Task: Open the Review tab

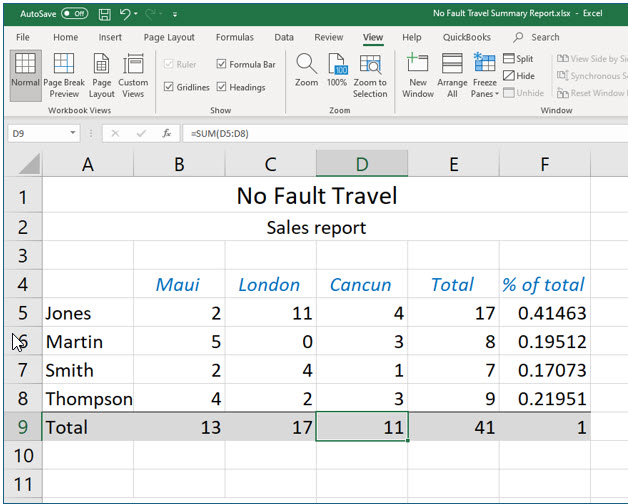Action: tap(329, 37)
